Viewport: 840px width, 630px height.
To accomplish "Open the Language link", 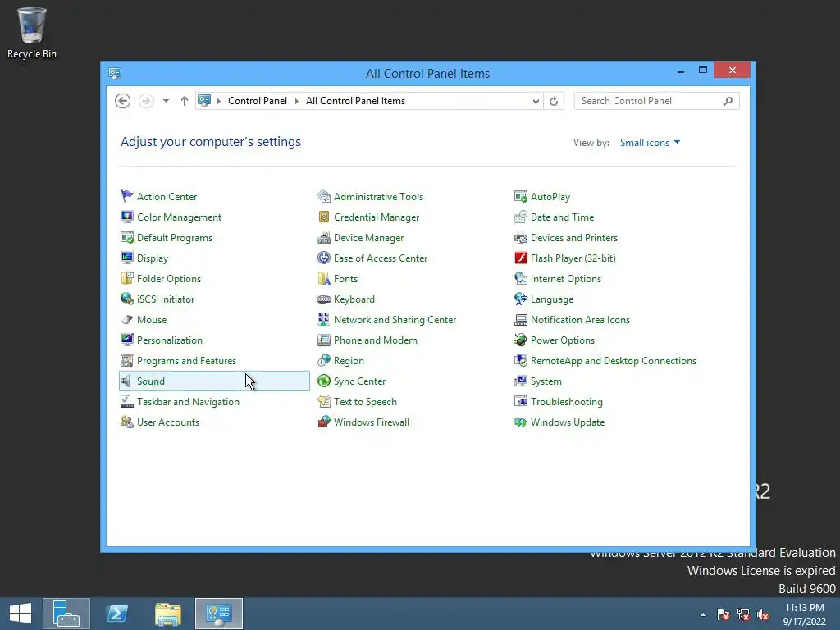I will (x=552, y=299).
